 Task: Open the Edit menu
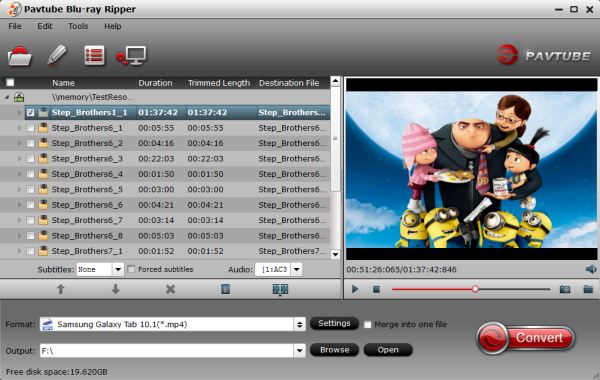pos(45,26)
